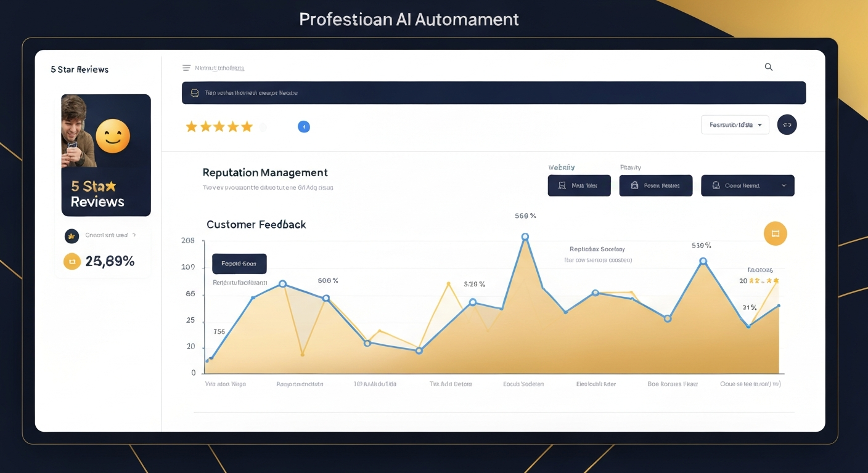Select the smiley emoji on the review card
The image size is (868, 473).
[113, 136]
